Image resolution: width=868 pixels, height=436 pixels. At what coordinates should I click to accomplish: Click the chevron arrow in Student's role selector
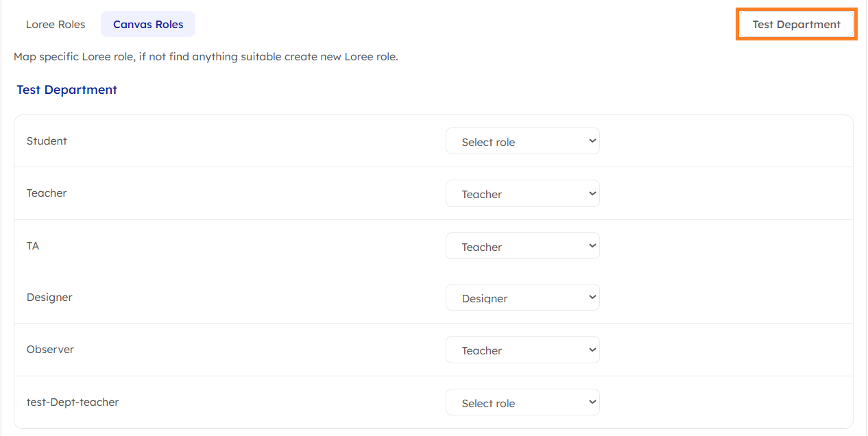tap(592, 141)
